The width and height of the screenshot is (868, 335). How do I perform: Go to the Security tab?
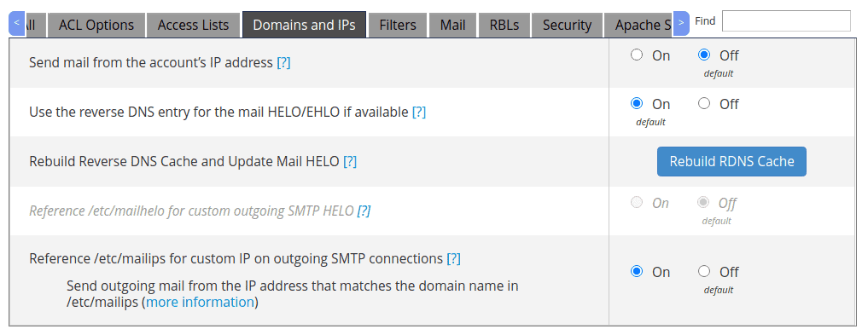click(x=567, y=25)
